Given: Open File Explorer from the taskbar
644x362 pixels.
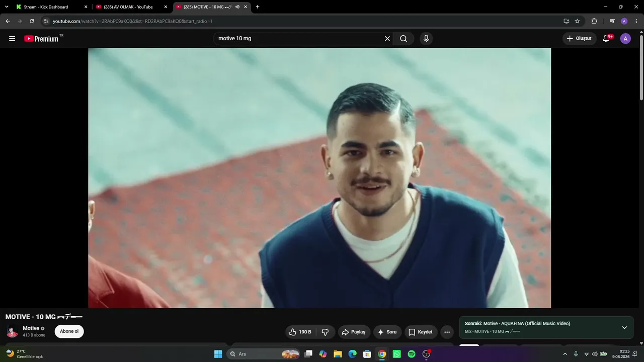Looking at the screenshot, I should (338, 354).
